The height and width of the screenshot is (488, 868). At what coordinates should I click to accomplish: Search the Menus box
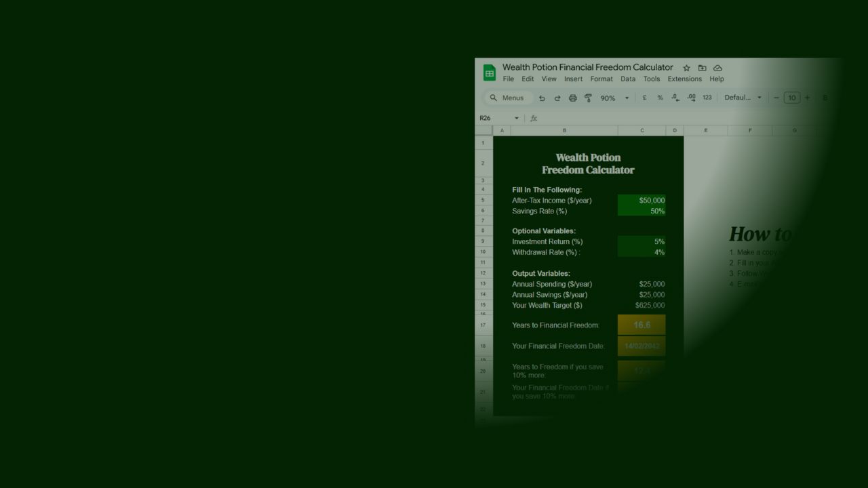(x=508, y=98)
